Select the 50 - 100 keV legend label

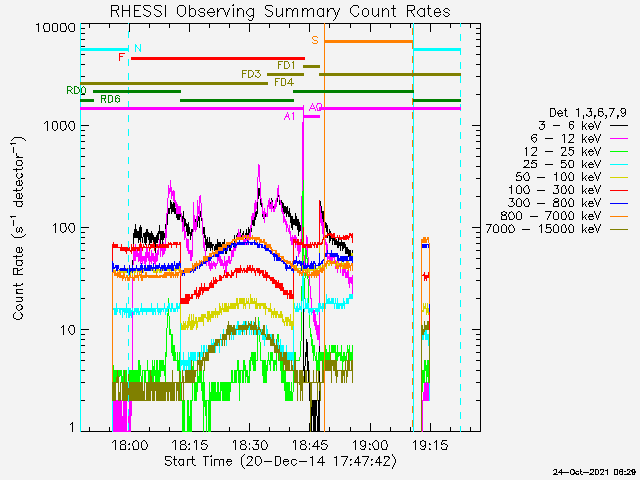558,177
